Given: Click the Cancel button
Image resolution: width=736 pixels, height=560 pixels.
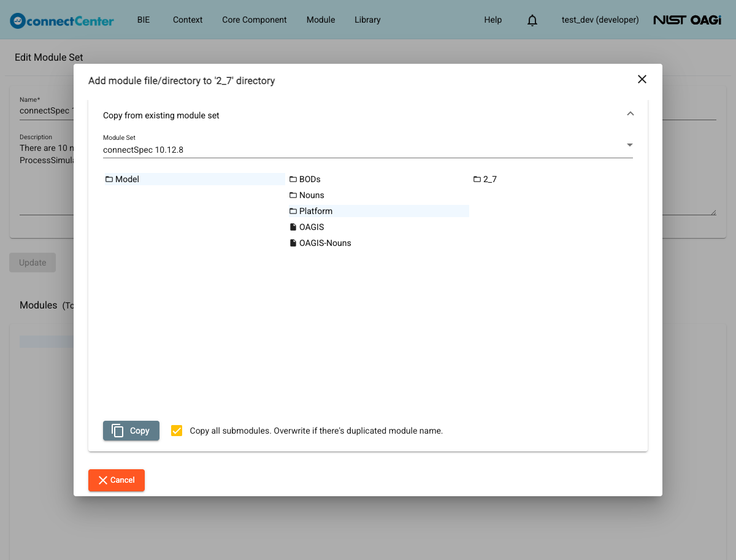Looking at the screenshot, I should tap(117, 480).
